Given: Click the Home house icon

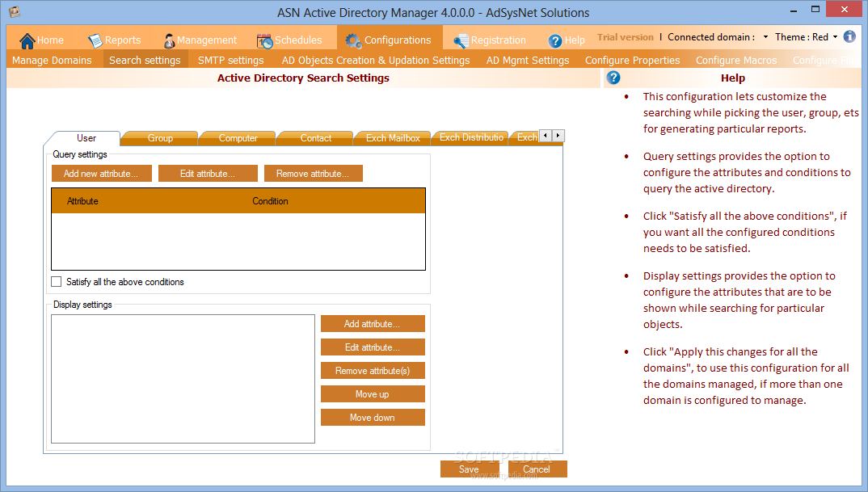Looking at the screenshot, I should pos(27,40).
